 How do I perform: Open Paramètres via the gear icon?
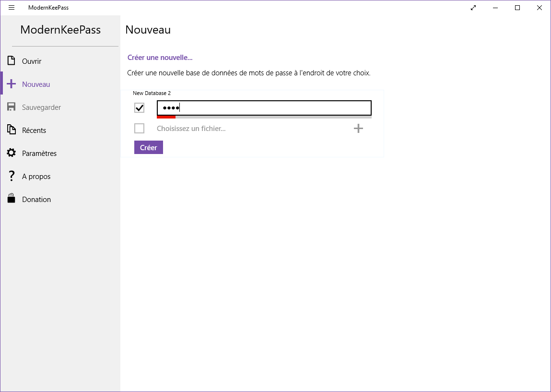pos(12,153)
